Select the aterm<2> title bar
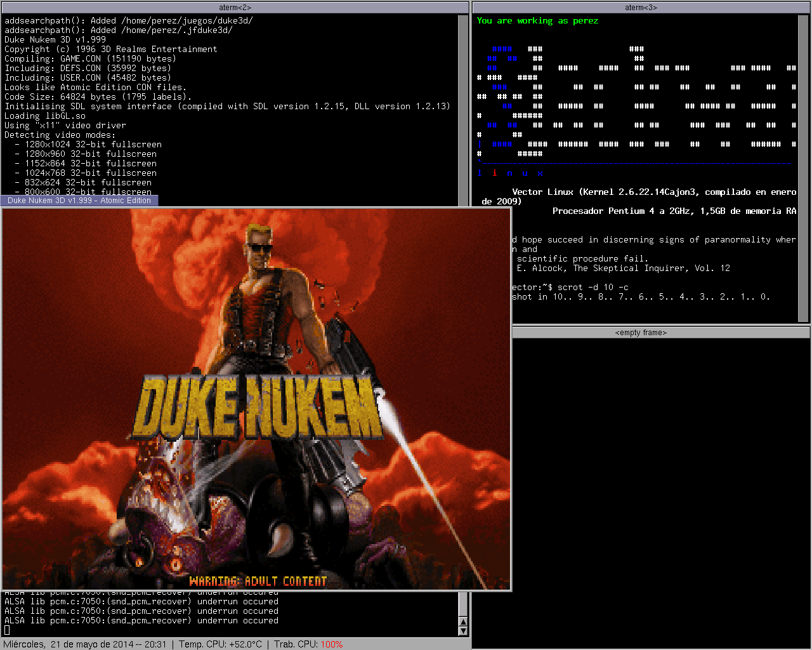This screenshot has height=650, width=812. click(x=235, y=8)
